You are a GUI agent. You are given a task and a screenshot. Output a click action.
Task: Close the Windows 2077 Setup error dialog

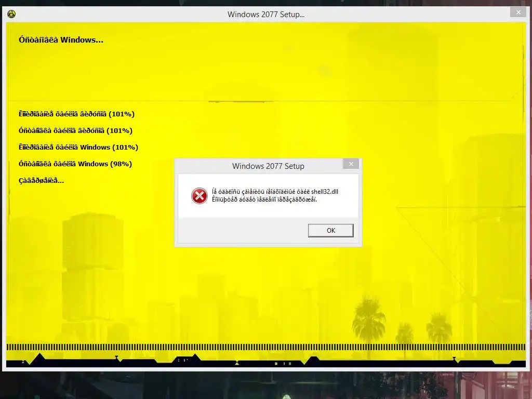(x=351, y=164)
